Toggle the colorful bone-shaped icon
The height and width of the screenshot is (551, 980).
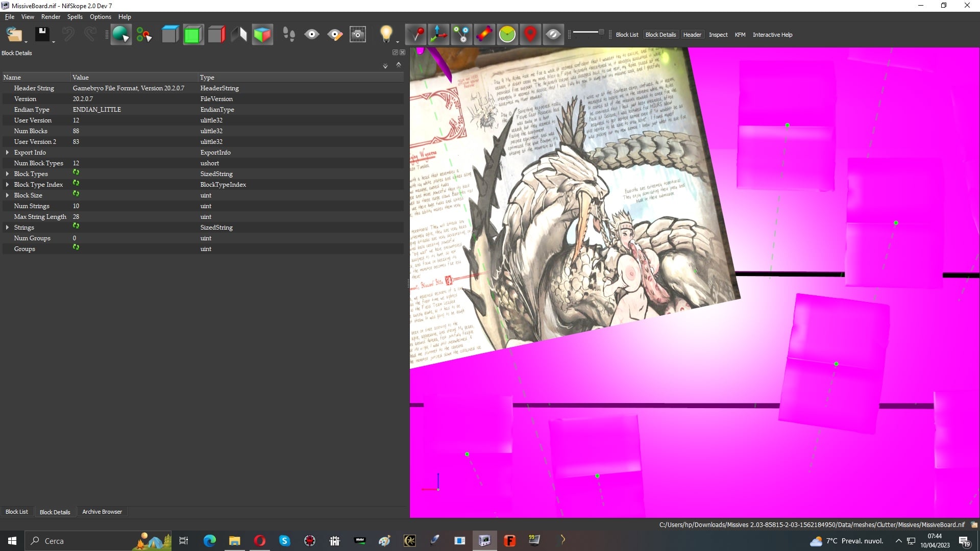[x=484, y=35]
